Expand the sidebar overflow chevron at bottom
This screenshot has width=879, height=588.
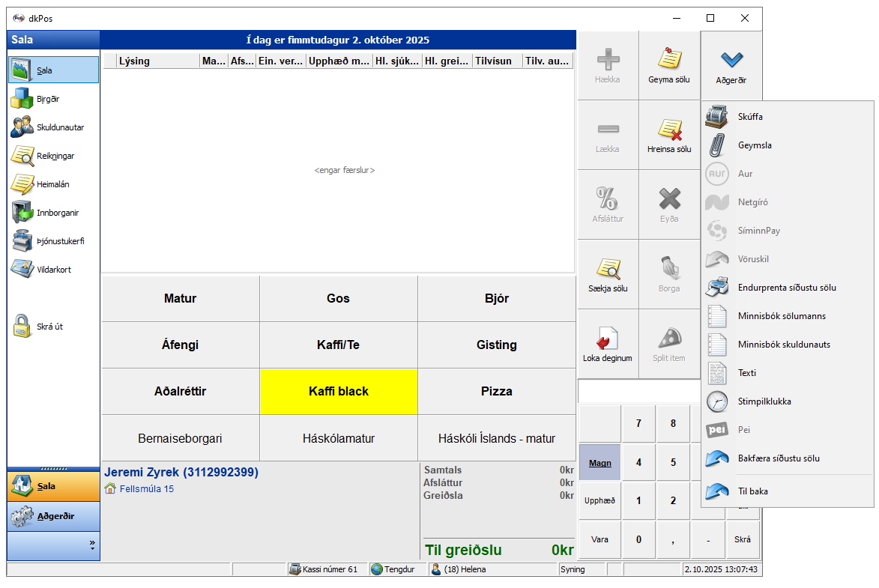(92, 544)
